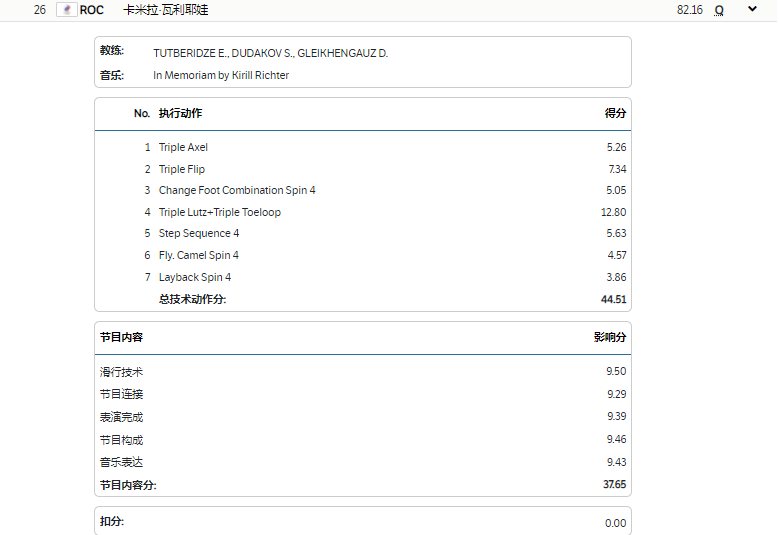
Task: Click Layback Spin score 3.86
Action: [x=616, y=277]
